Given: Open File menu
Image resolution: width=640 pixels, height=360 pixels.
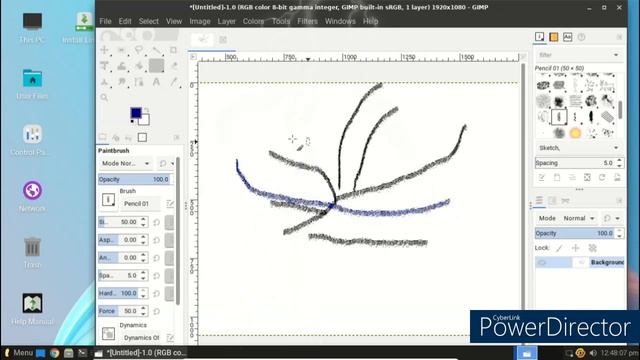Looking at the screenshot, I should (x=105, y=21).
